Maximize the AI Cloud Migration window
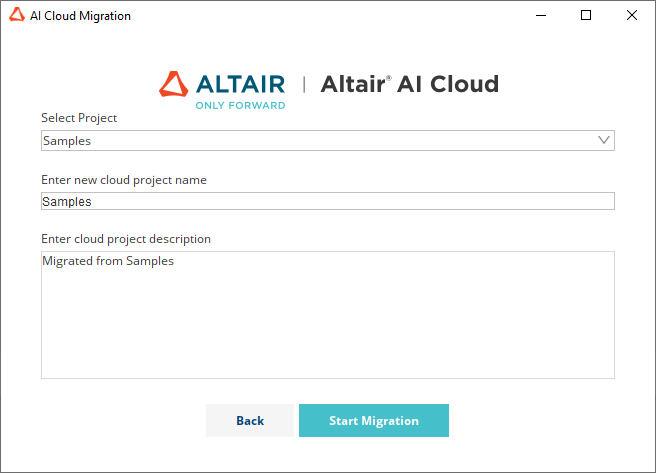The width and height of the screenshot is (656, 473). [x=586, y=15]
